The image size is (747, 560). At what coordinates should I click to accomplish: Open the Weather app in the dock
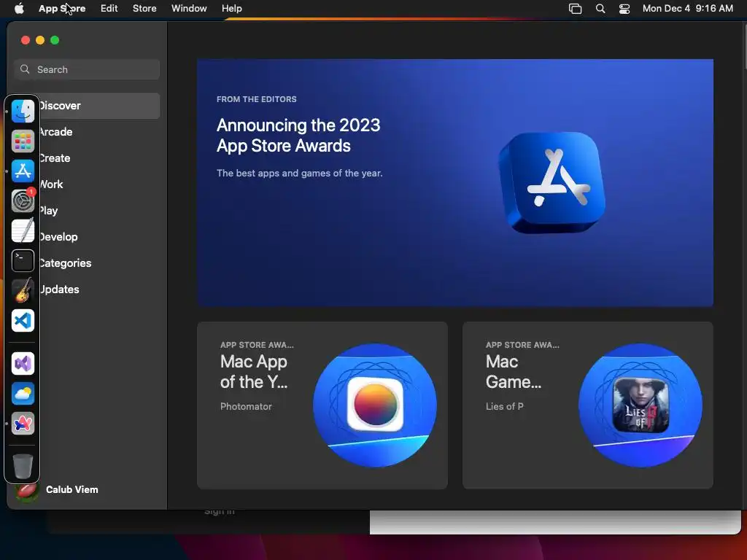click(x=23, y=394)
